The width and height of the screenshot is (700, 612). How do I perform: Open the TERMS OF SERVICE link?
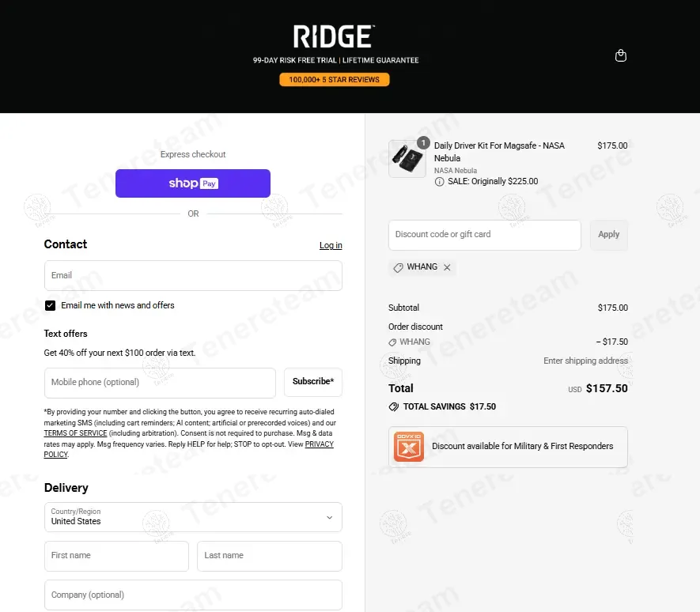[x=75, y=433]
